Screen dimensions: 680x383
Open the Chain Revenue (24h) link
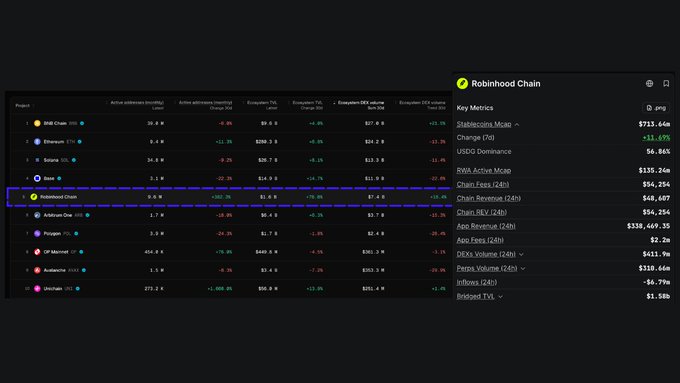(489, 198)
